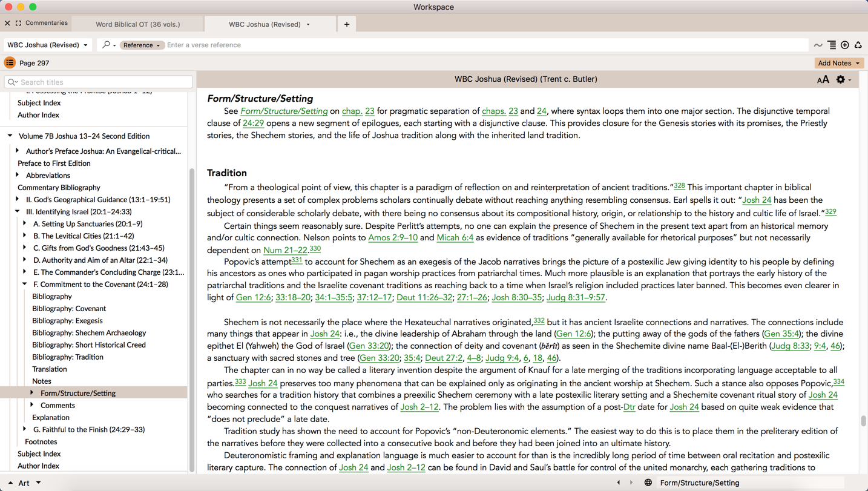Open the Add Notes dropdown button
This screenshot has height=491, width=868.
coord(838,63)
